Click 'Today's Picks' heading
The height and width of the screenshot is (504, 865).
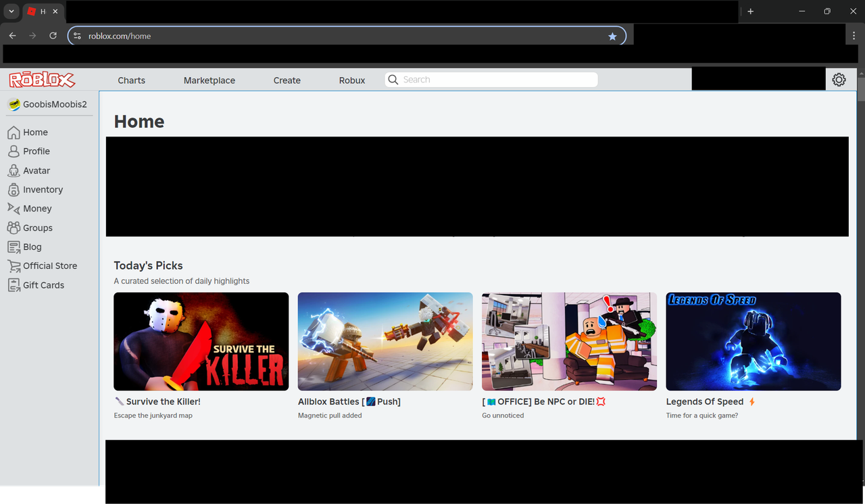click(x=148, y=266)
